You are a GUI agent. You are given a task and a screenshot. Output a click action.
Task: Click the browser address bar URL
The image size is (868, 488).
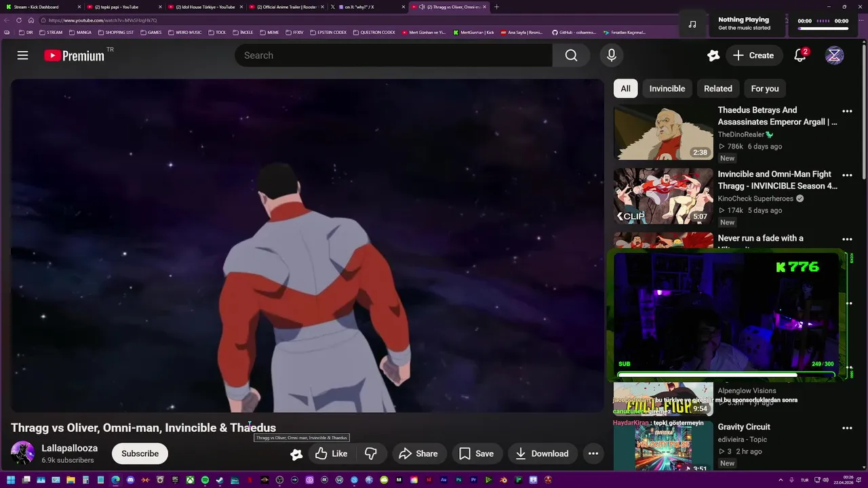102,20
